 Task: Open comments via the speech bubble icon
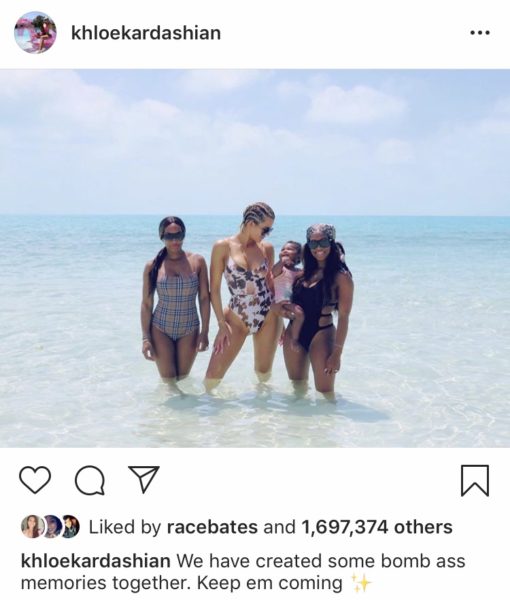pyautogui.click(x=90, y=481)
